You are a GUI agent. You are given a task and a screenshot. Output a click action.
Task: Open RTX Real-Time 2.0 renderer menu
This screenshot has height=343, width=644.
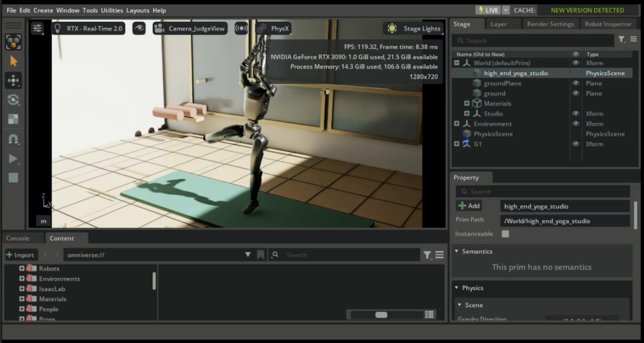click(x=88, y=28)
